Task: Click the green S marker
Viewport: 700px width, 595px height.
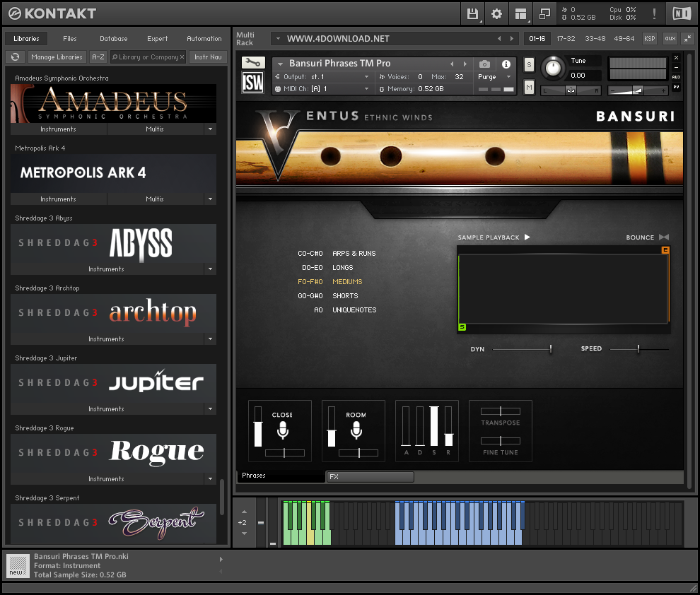Action: click(x=462, y=327)
